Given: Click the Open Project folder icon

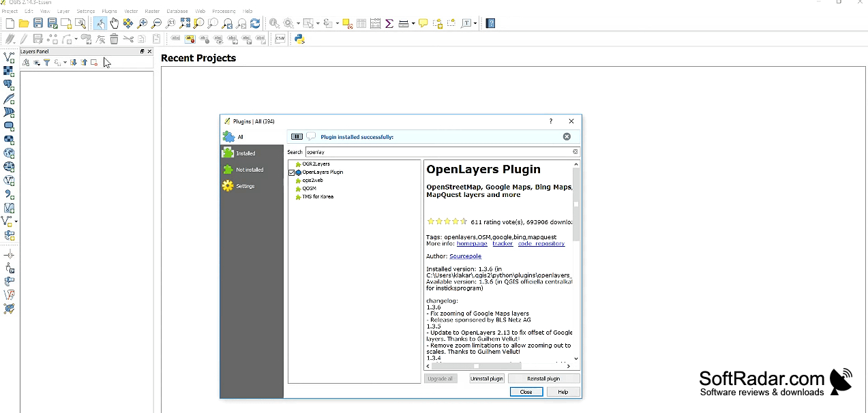Looking at the screenshot, I should pos(24,23).
